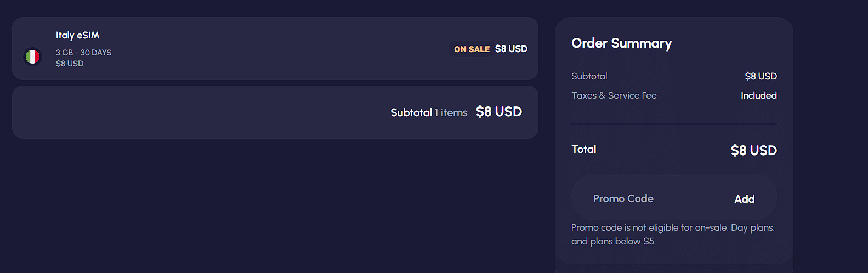Click the promo code eligibility note
Screen dimensions: 868x273
pyautogui.click(x=672, y=234)
